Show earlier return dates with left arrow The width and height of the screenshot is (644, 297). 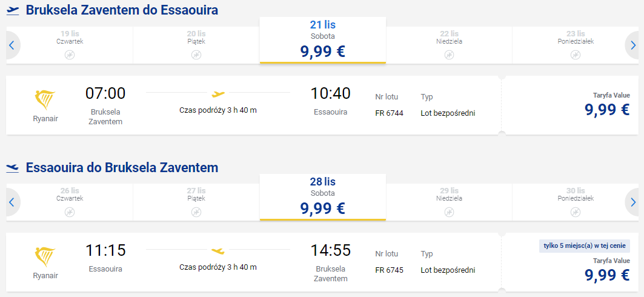click(12, 202)
